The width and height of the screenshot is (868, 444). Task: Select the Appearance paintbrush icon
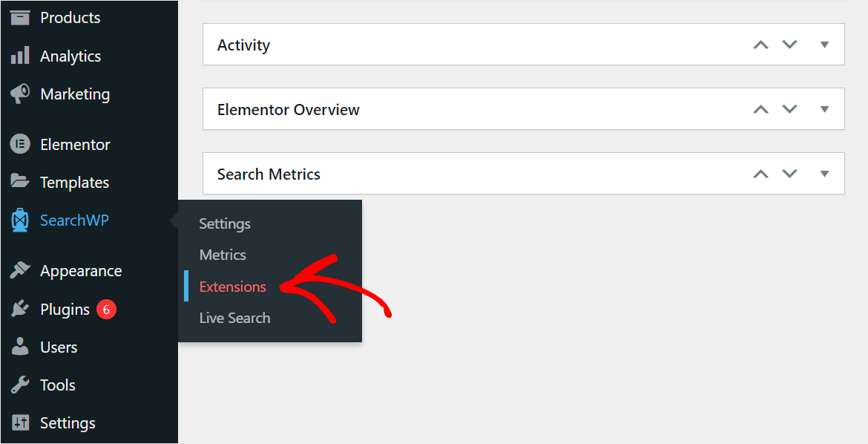[19, 270]
